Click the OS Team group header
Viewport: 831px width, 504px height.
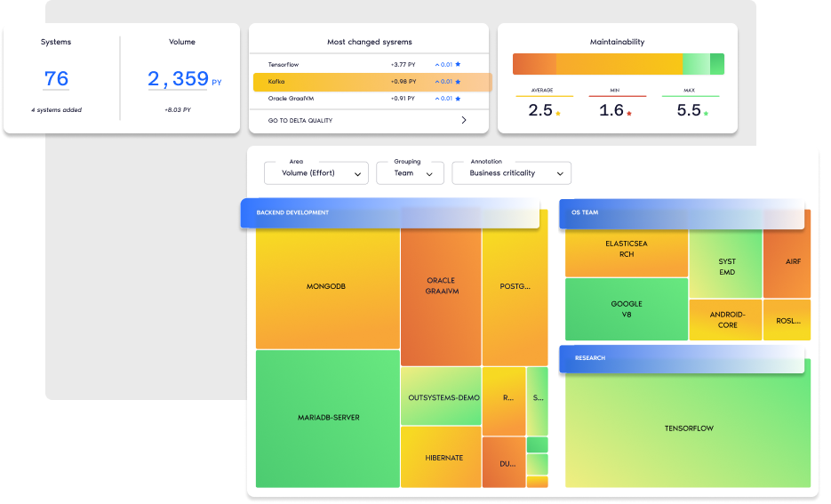[682, 213]
